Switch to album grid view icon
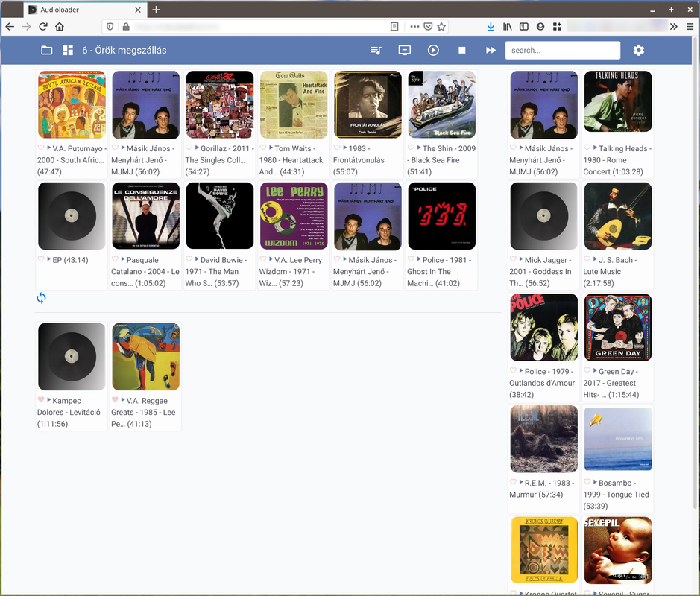 (x=67, y=50)
